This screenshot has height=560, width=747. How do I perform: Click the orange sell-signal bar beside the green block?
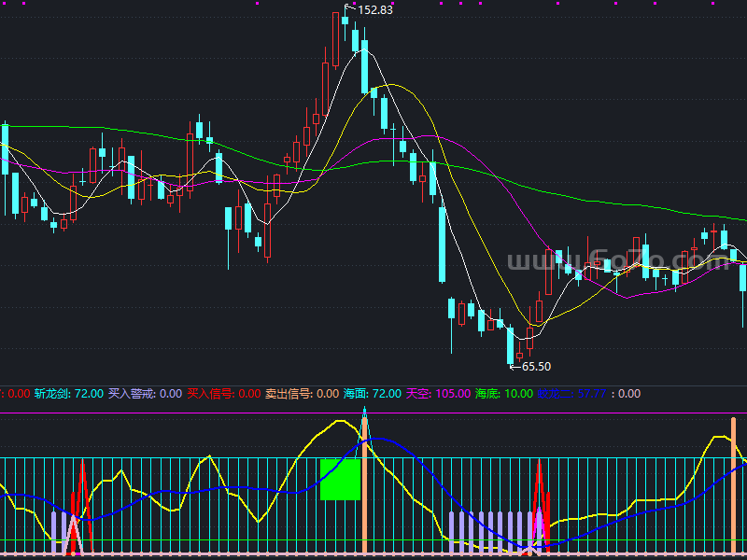pyautogui.click(x=364, y=484)
